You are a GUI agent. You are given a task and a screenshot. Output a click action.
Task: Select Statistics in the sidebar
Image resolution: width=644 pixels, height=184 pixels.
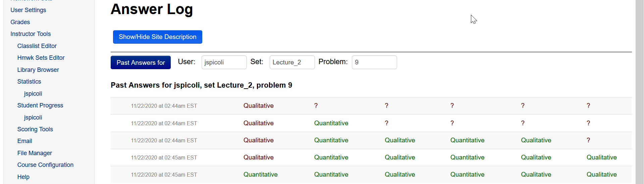29,82
